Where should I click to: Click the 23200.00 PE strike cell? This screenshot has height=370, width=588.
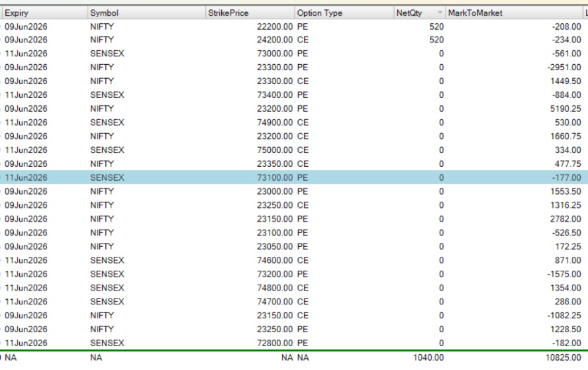(275, 109)
